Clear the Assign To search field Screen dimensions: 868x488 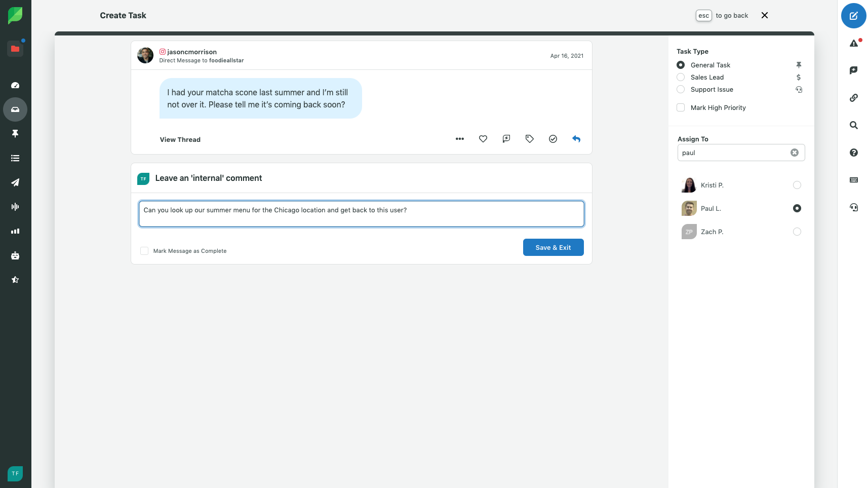795,153
